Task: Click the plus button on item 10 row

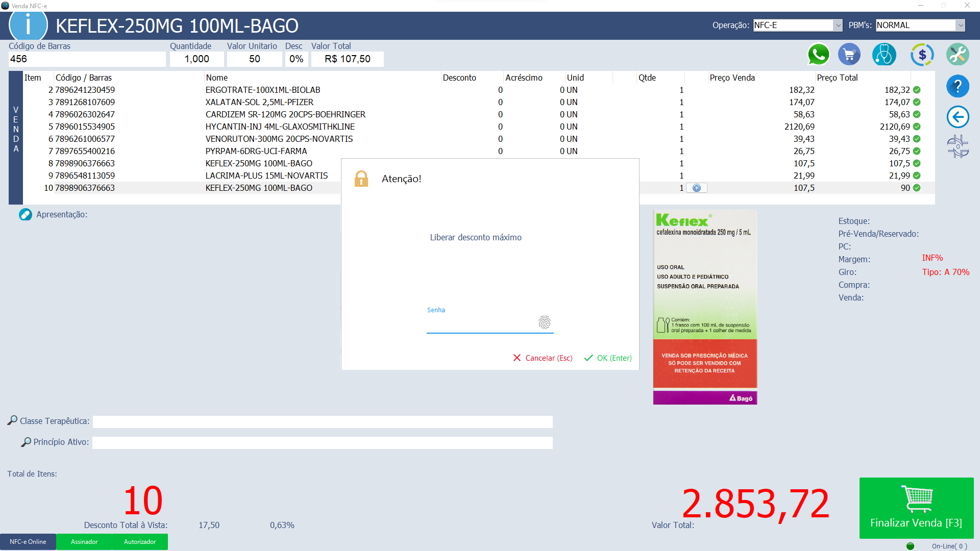Action: pyautogui.click(x=697, y=188)
